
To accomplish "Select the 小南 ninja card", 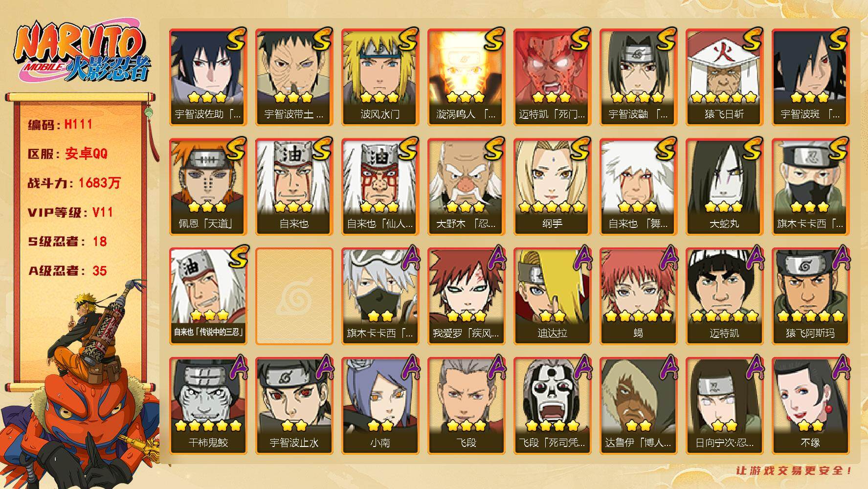I will pos(380,405).
